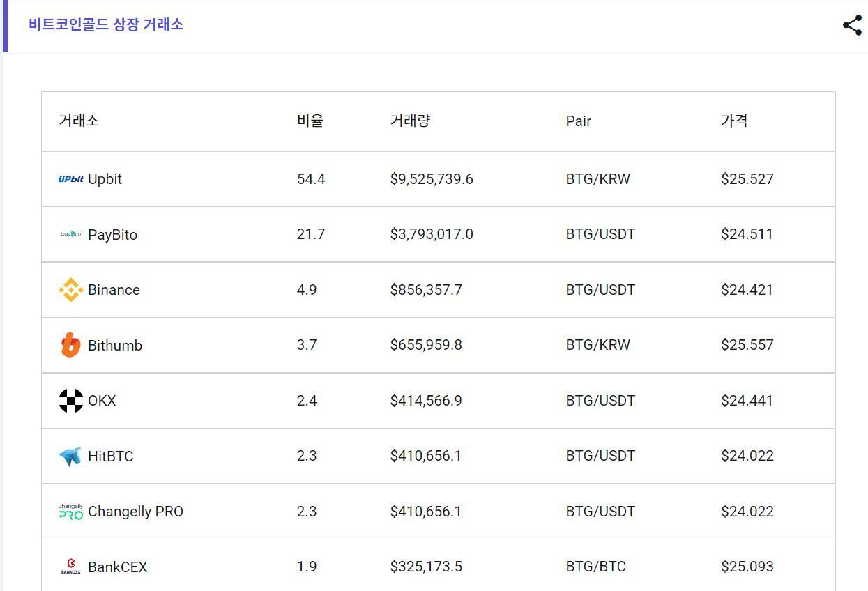Select OKX's ratio value 2.4

click(307, 401)
